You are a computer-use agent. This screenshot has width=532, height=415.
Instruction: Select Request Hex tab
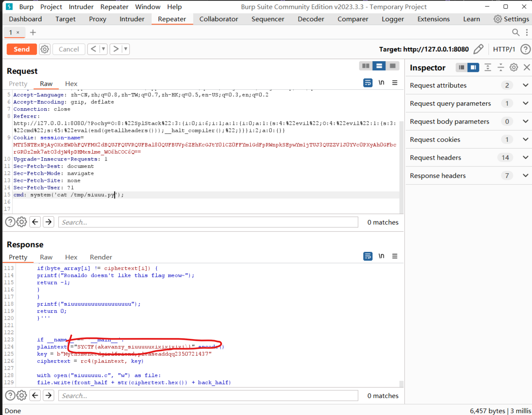[x=71, y=84]
